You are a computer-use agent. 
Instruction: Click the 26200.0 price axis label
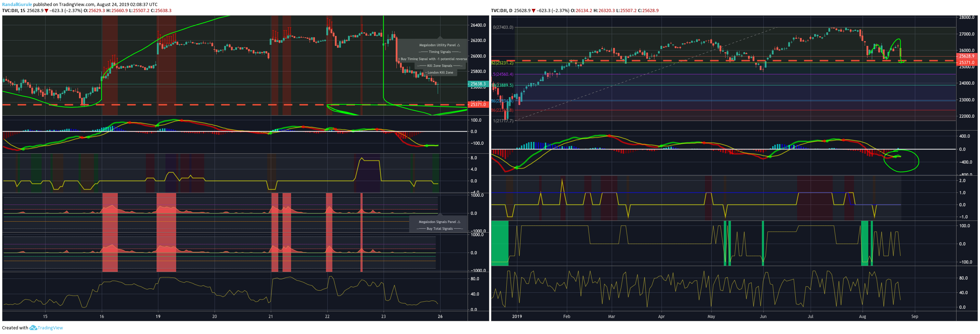[x=478, y=40]
